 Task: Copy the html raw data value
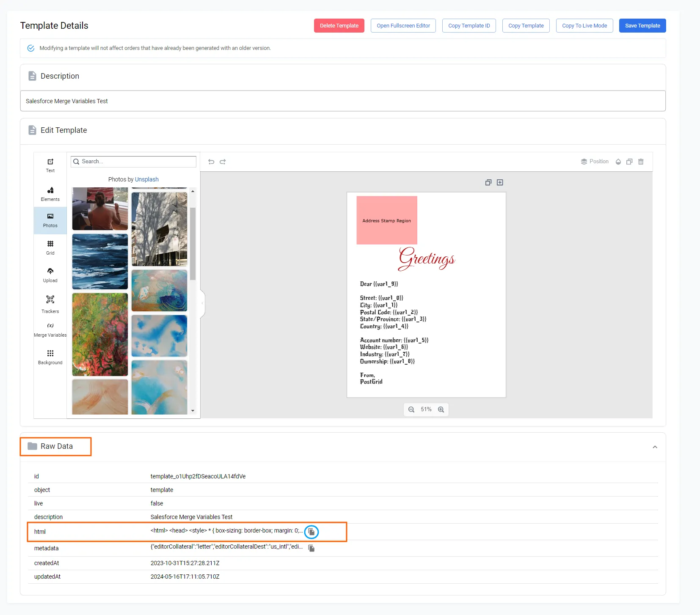click(311, 532)
